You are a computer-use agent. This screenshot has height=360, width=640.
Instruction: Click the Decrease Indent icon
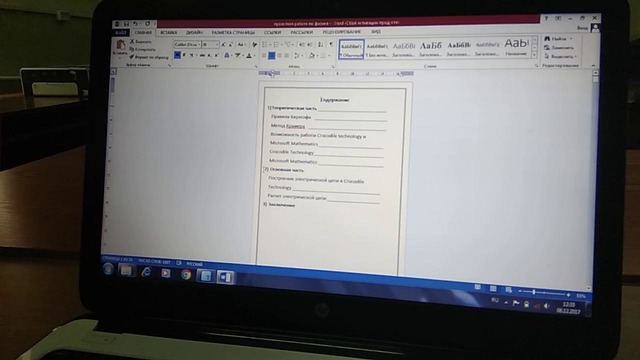coord(301,44)
